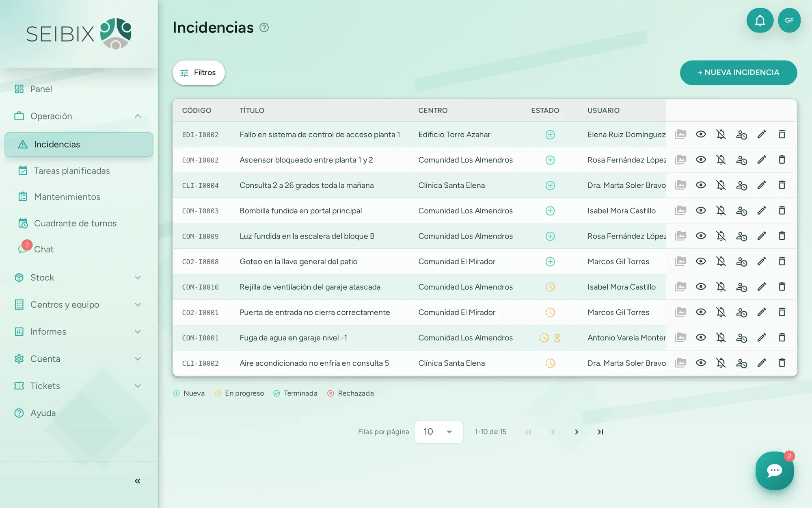
Task: Assign user to incident C02-I0001
Action: [741, 312]
